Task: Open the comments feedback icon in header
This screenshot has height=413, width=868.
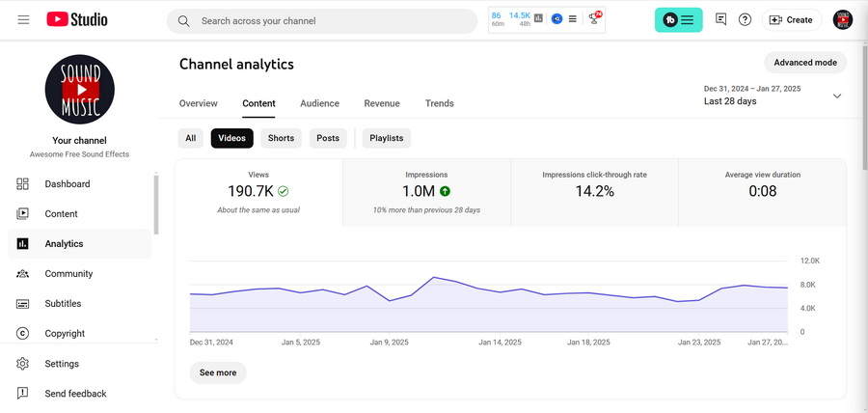Action: click(x=720, y=20)
